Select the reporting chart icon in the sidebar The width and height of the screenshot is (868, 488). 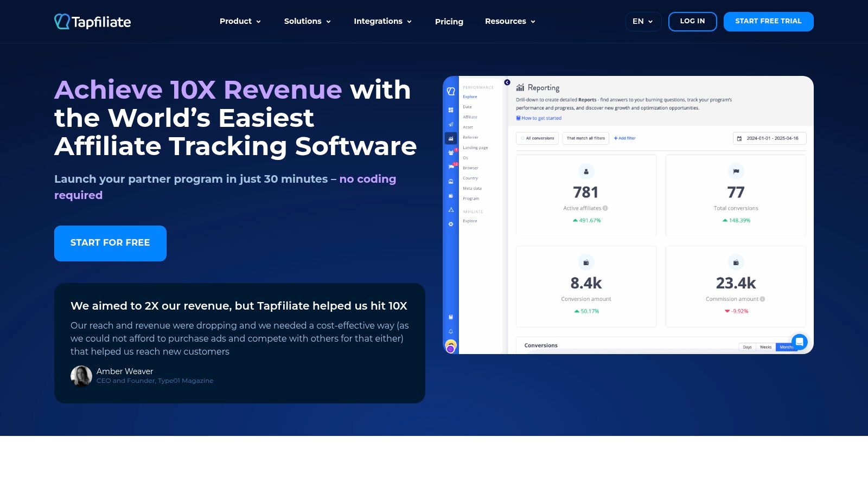click(451, 138)
